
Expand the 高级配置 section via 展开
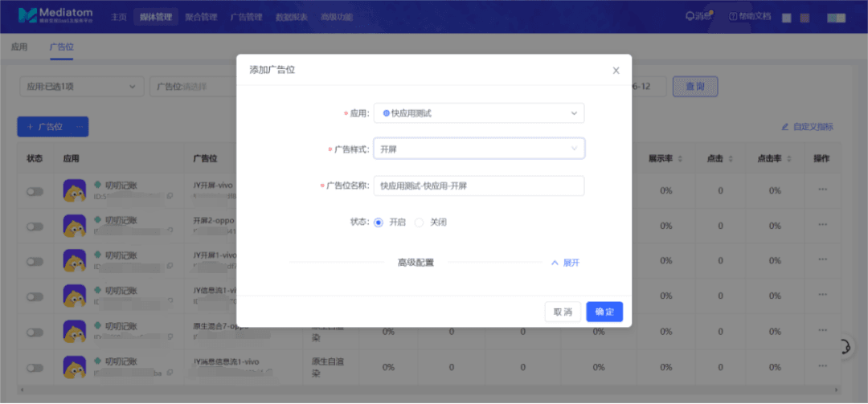click(565, 263)
